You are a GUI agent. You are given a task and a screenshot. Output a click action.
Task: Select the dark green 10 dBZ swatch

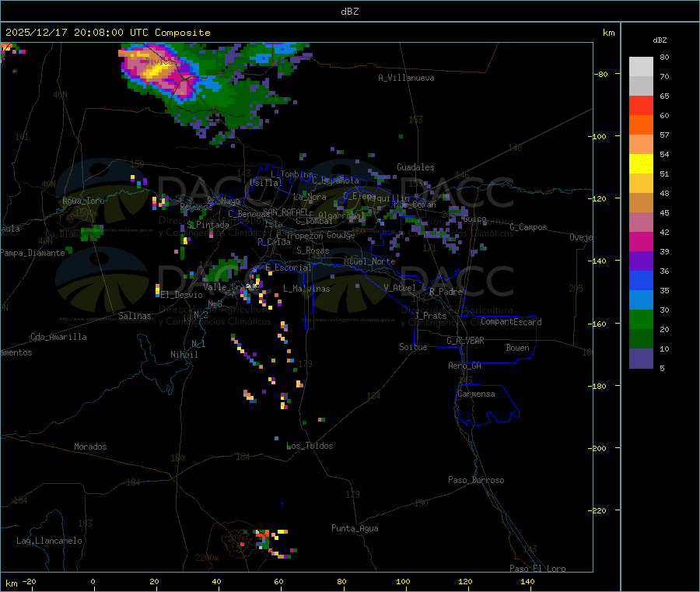coord(641,339)
